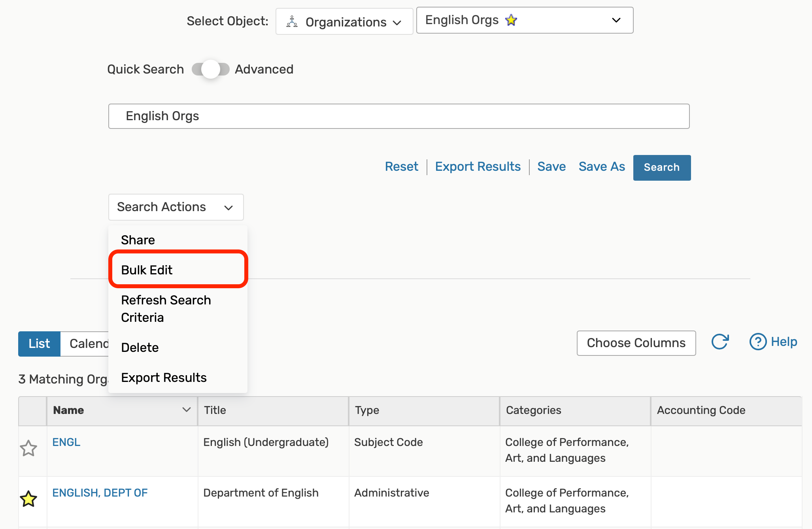The width and height of the screenshot is (812, 529).
Task: Click the Save As link
Action: (601, 167)
